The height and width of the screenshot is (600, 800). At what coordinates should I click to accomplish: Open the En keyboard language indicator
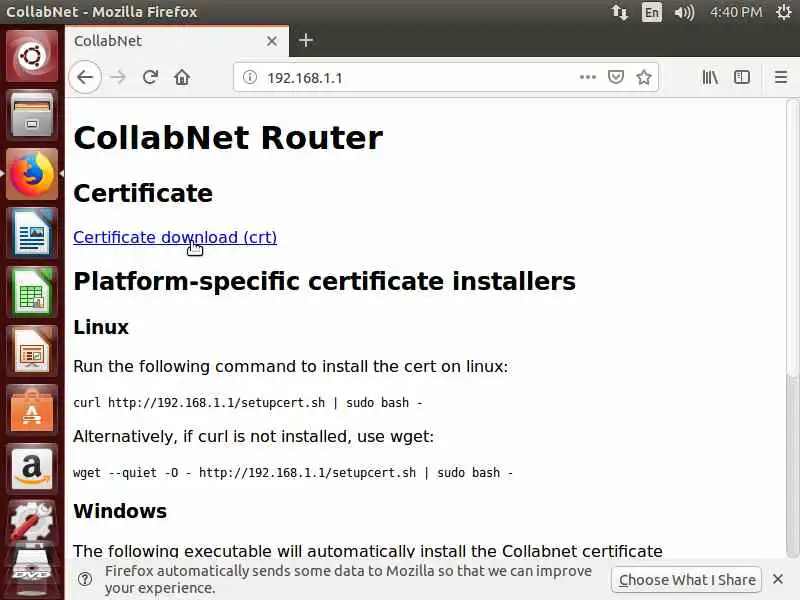point(652,12)
